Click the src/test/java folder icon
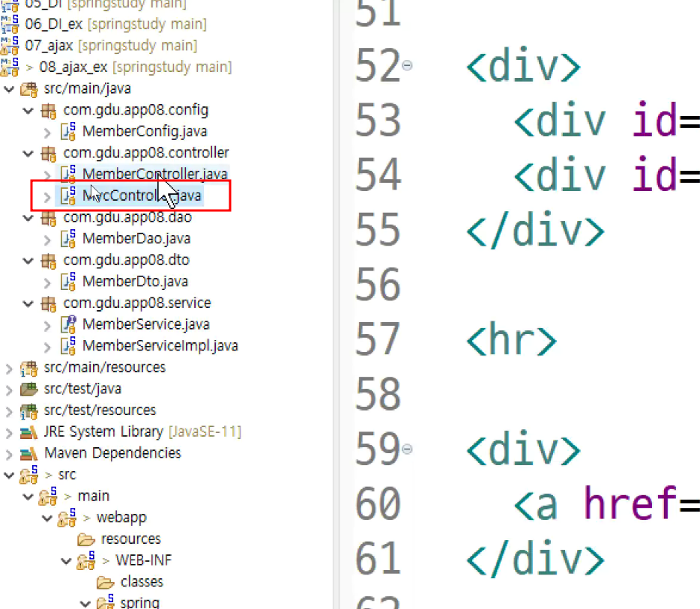The image size is (700, 609). point(29,389)
